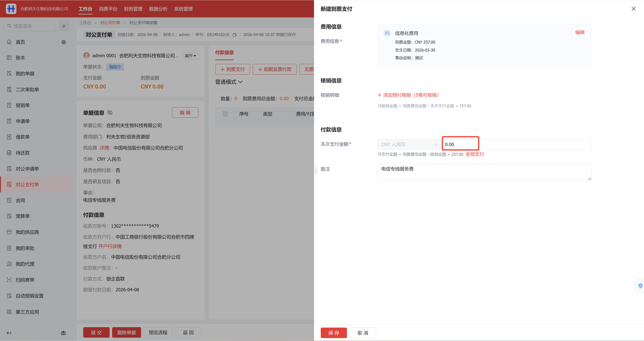
Task: Open the 普通模式 mode dropdown
Action: [x=229, y=82]
